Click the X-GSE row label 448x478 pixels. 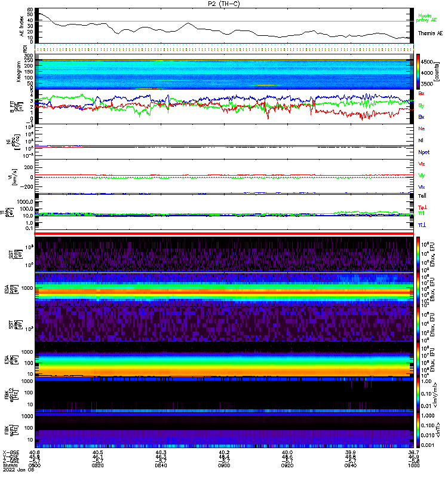pyautogui.click(x=11, y=452)
